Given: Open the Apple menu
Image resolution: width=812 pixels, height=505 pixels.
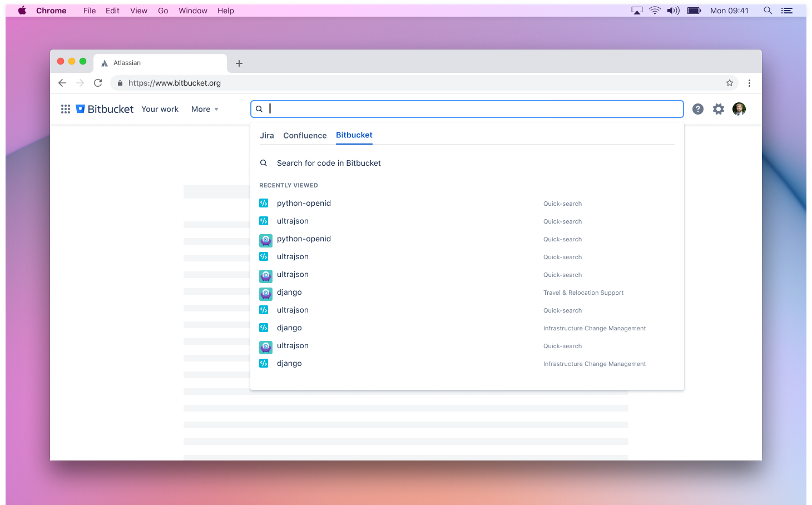Looking at the screenshot, I should click(22, 11).
